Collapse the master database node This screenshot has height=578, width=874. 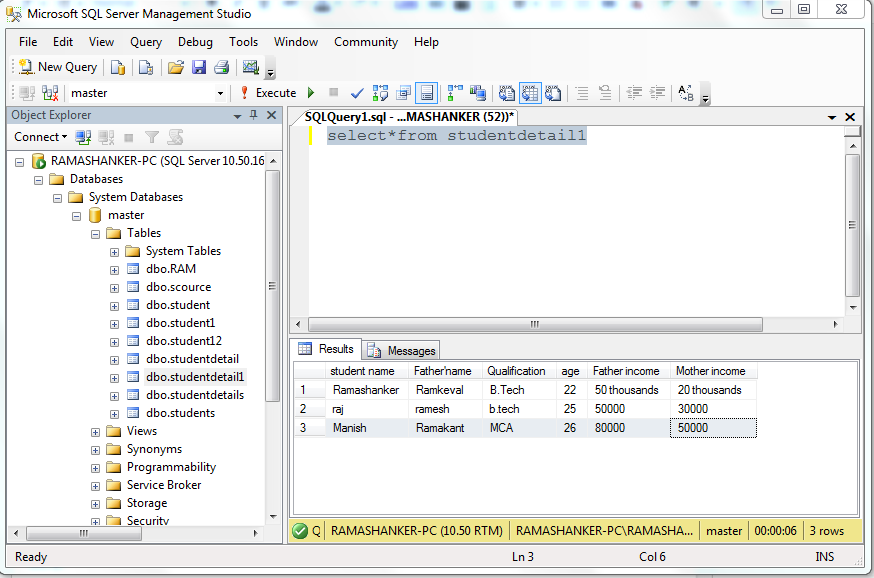(x=76, y=216)
